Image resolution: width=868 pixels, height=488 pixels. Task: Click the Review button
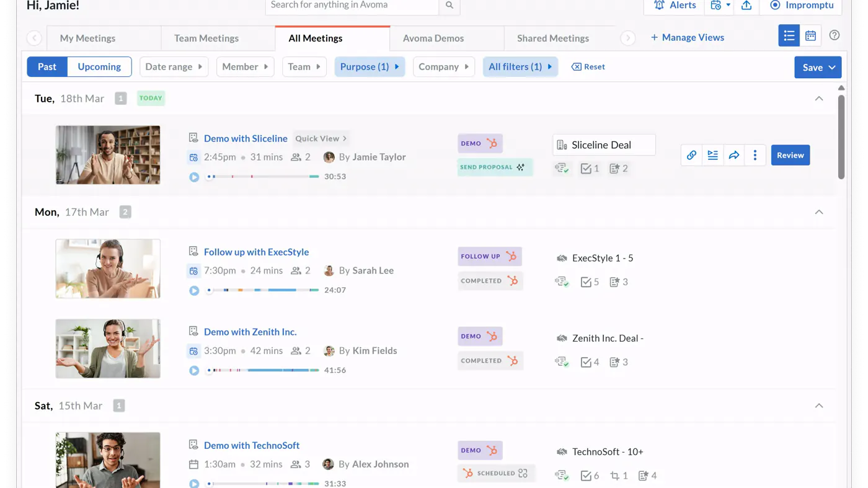pos(790,155)
